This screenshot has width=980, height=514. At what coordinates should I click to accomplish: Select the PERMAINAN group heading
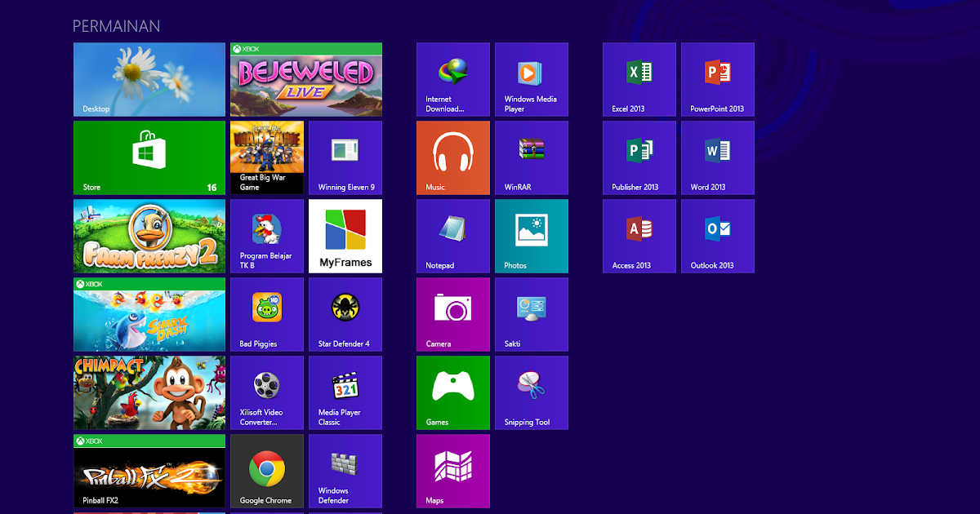[116, 26]
